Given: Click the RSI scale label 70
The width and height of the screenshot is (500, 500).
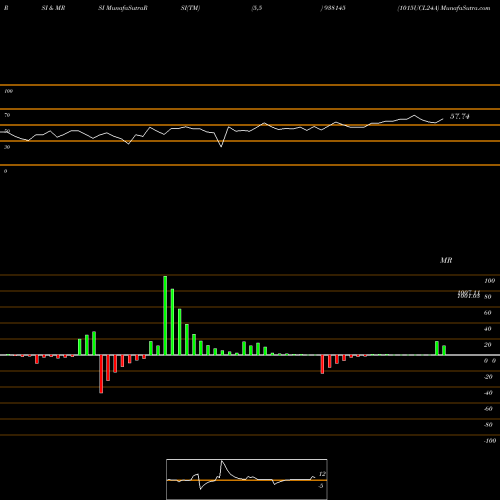Looking at the screenshot, I should pyautogui.click(x=7, y=115).
